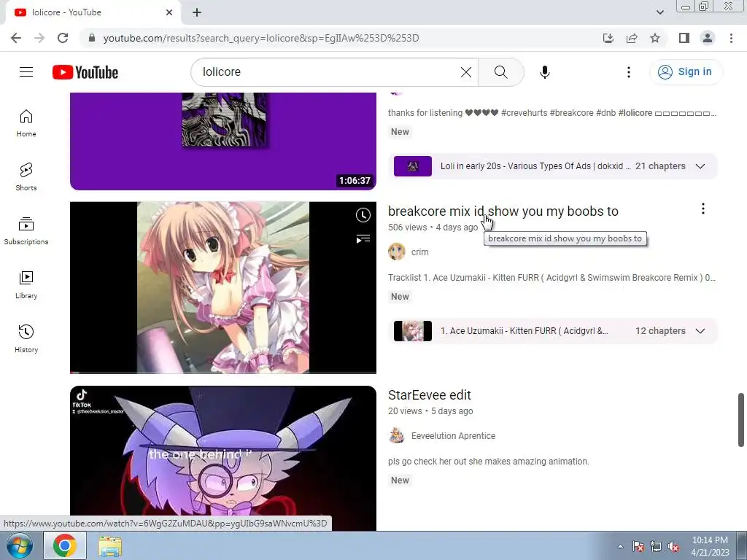
Task: Close the lolicore - YouTube tab
Action: coord(169,12)
